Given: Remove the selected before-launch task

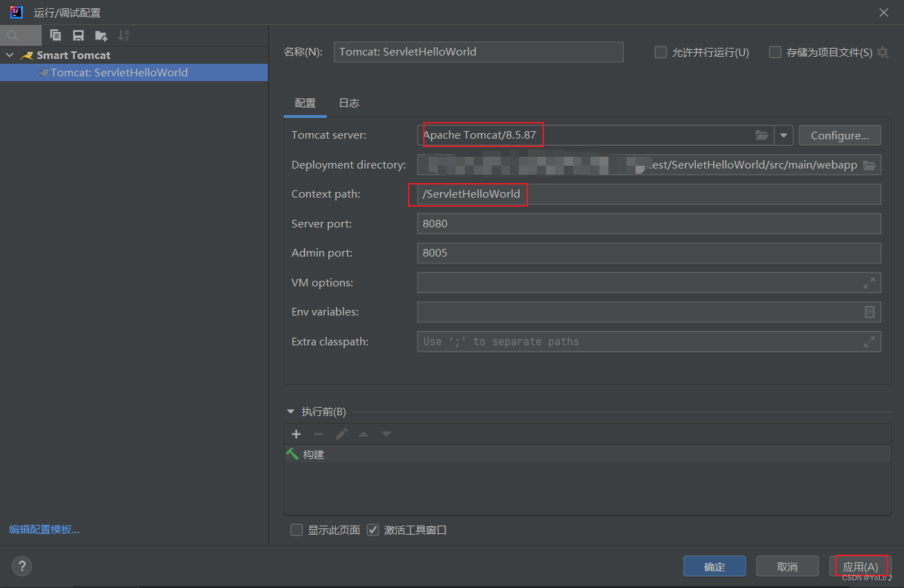Looking at the screenshot, I should click(x=318, y=434).
